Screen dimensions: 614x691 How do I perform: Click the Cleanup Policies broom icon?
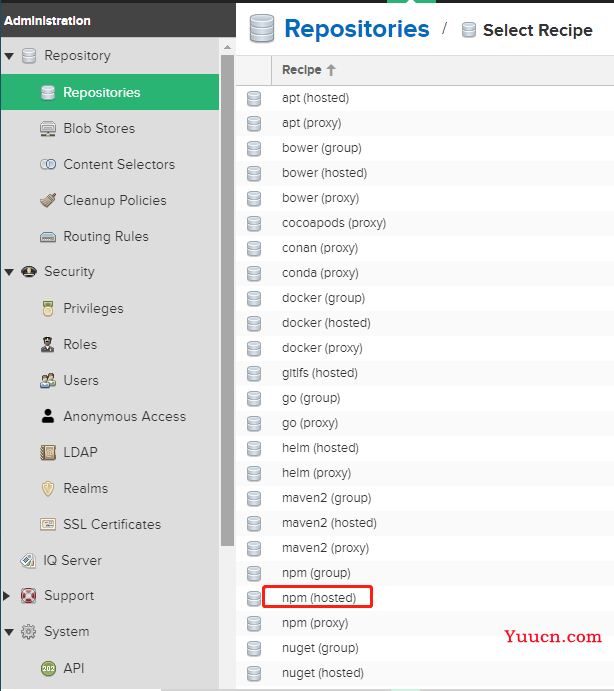click(48, 200)
